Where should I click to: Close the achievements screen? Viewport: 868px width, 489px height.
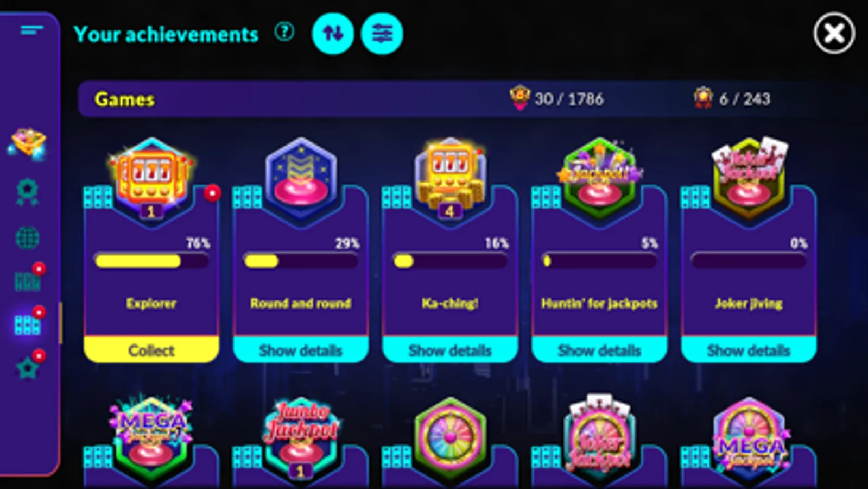[834, 34]
